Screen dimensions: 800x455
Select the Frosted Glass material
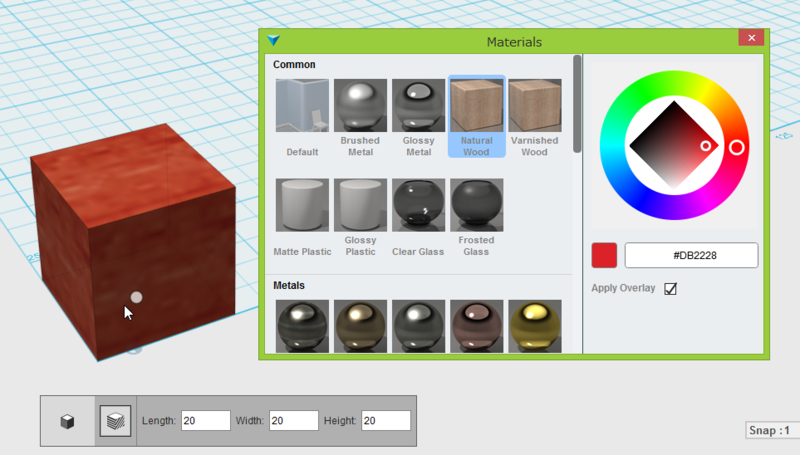point(477,205)
